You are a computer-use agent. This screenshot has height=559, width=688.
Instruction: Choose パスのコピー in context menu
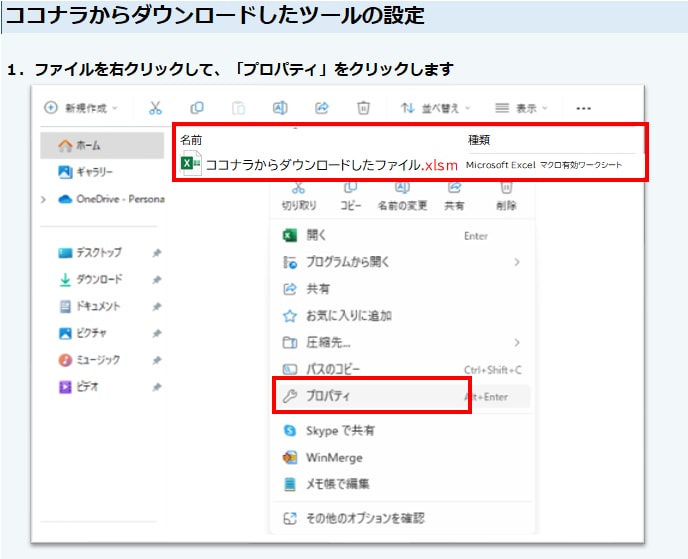click(401, 370)
